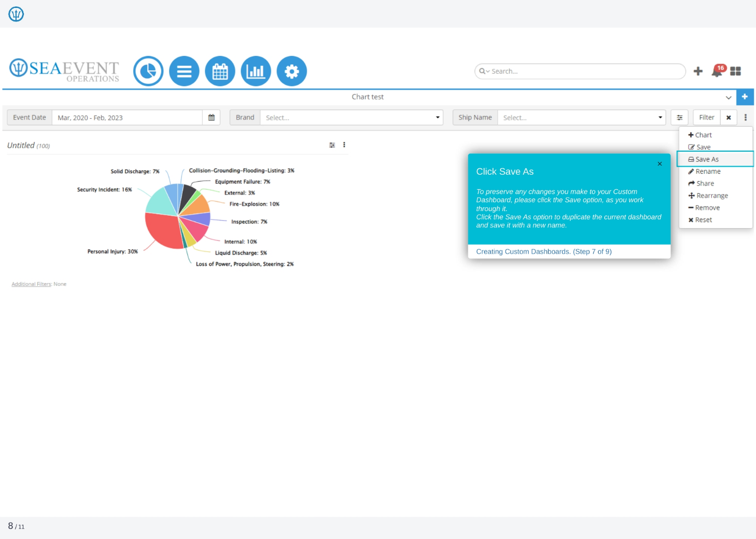Click the 'Personal Injury: 30%' label
The image size is (756, 539).
tap(113, 252)
